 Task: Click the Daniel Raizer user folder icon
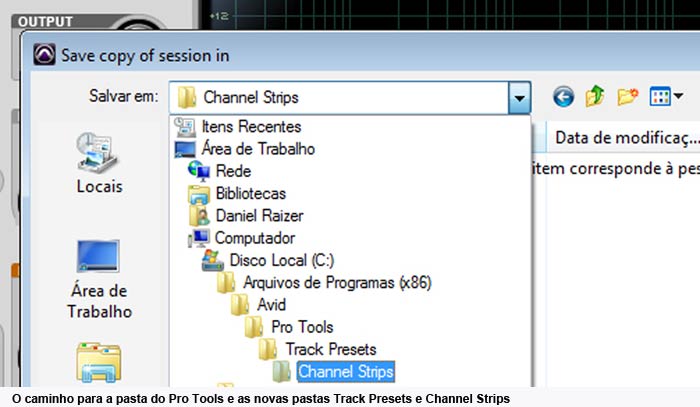pyautogui.click(x=199, y=216)
